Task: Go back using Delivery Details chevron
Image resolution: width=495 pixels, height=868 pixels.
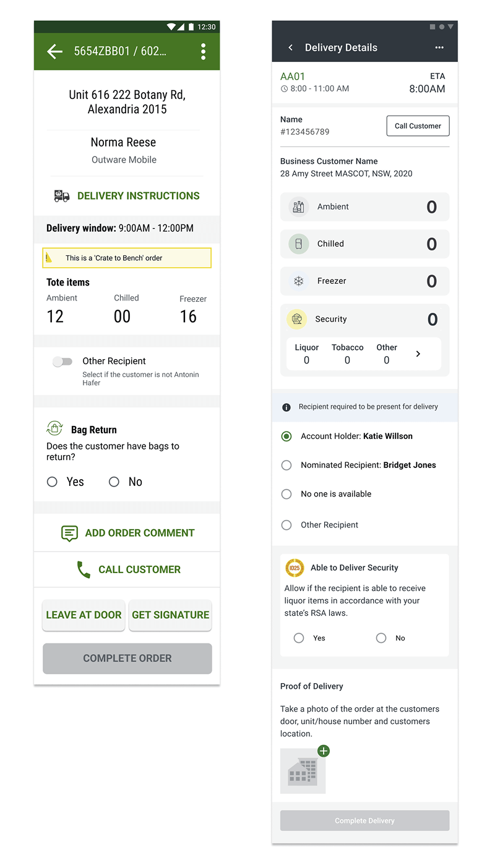Action: tap(291, 48)
